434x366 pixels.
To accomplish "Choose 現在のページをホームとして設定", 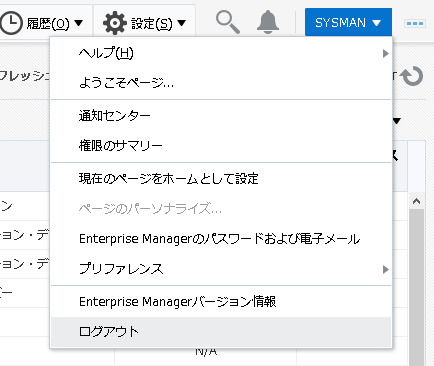I will tap(221, 179).
